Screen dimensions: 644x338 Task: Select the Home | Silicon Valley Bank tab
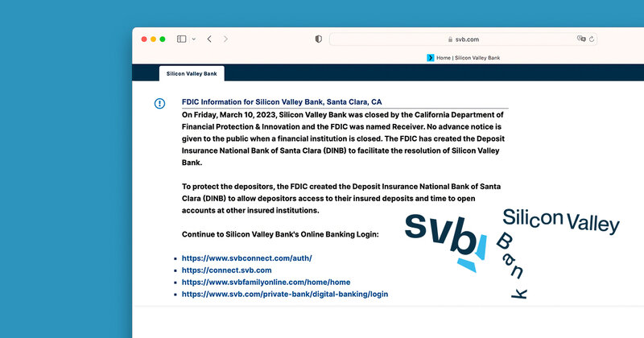click(x=464, y=58)
